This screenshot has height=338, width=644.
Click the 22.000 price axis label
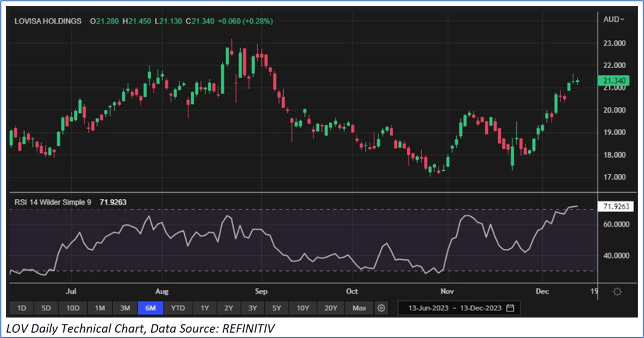[x=615, y=65]
